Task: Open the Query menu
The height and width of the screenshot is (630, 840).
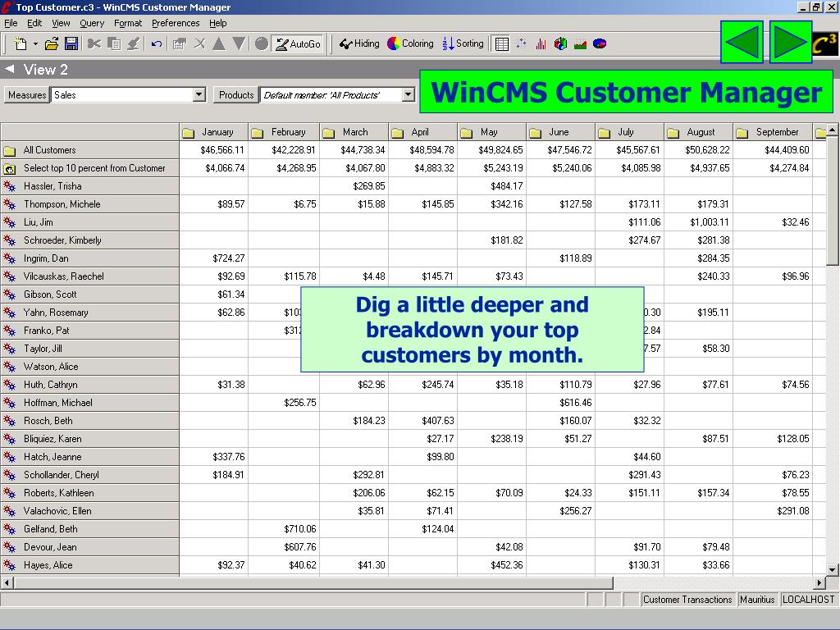Action: point(92,23)
